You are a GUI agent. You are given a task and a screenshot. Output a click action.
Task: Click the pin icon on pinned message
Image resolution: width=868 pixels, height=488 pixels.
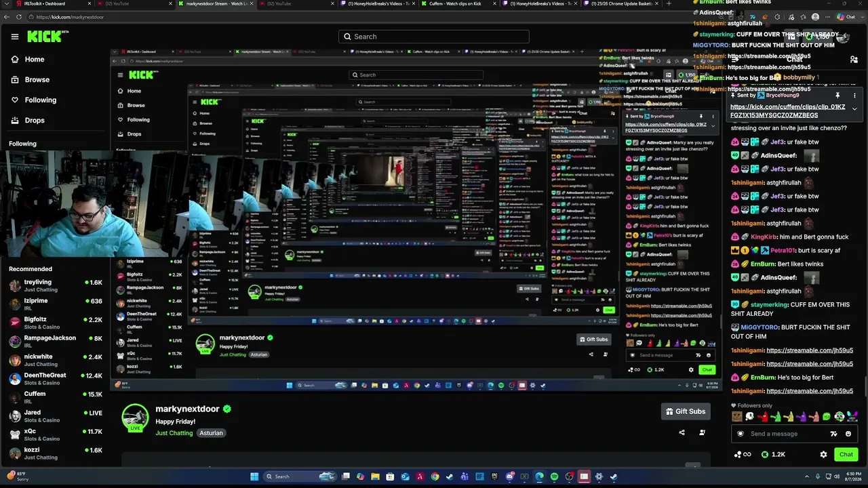pyautogui.click(x=837, y=96)
